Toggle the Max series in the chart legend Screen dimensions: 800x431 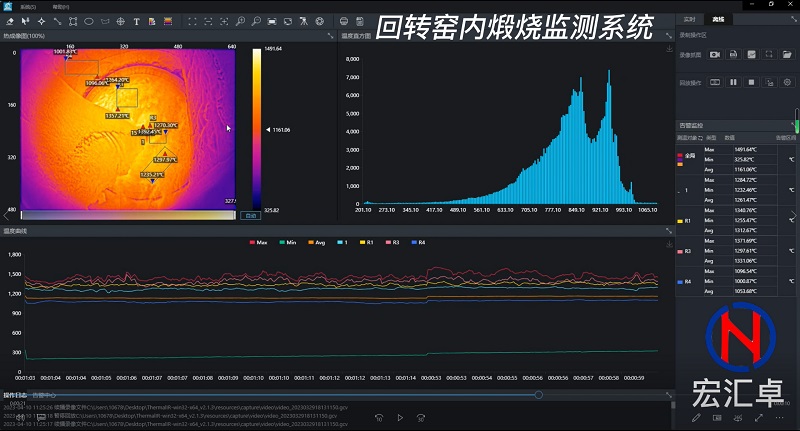click(x=258, y=243)
